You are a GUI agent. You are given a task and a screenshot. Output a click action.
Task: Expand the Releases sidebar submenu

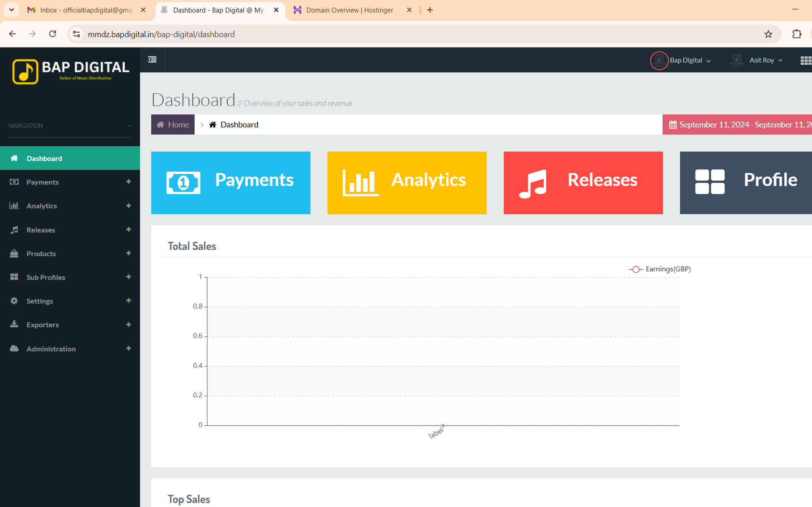click(128, 230)
